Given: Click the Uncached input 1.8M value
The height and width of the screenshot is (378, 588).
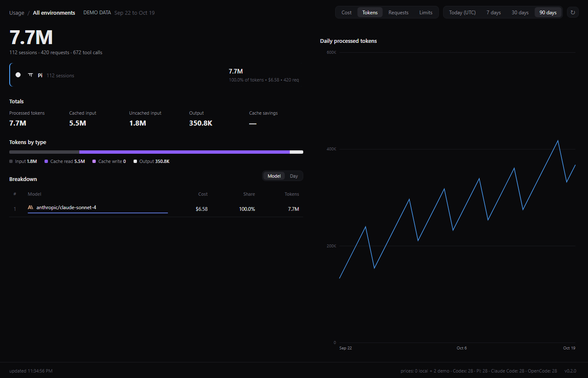Looking at the screenshot, I should coord(138,123).
